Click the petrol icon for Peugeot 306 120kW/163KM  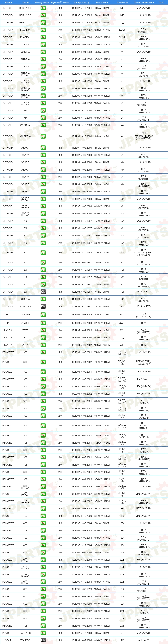(x=43, y=457)
